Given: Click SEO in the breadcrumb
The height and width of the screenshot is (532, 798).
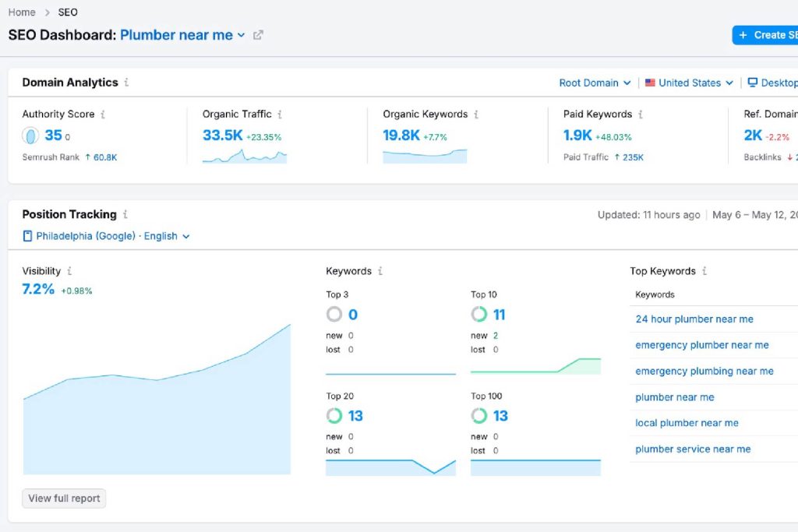Looking at the screenshot, I should (68, 12).
